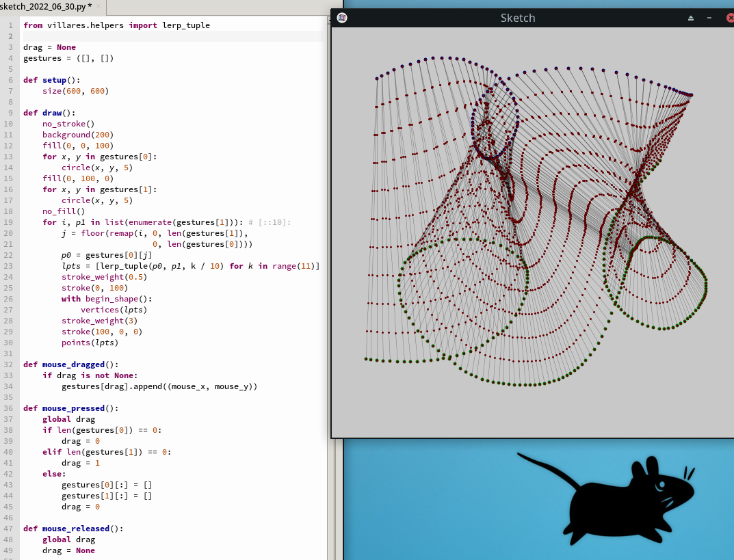Click the 'def mouse_dragged():' definition
Screen dimensions: 734x560
pyautogui.click(x=70, y=364)
